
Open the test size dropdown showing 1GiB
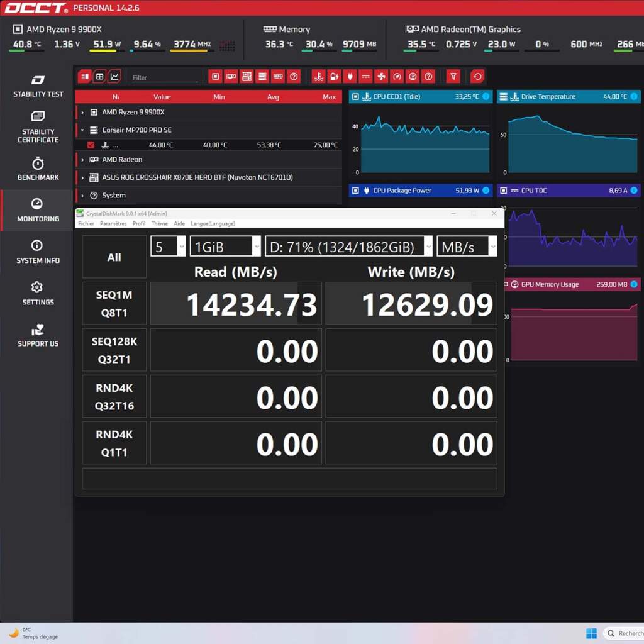point(223,246)
